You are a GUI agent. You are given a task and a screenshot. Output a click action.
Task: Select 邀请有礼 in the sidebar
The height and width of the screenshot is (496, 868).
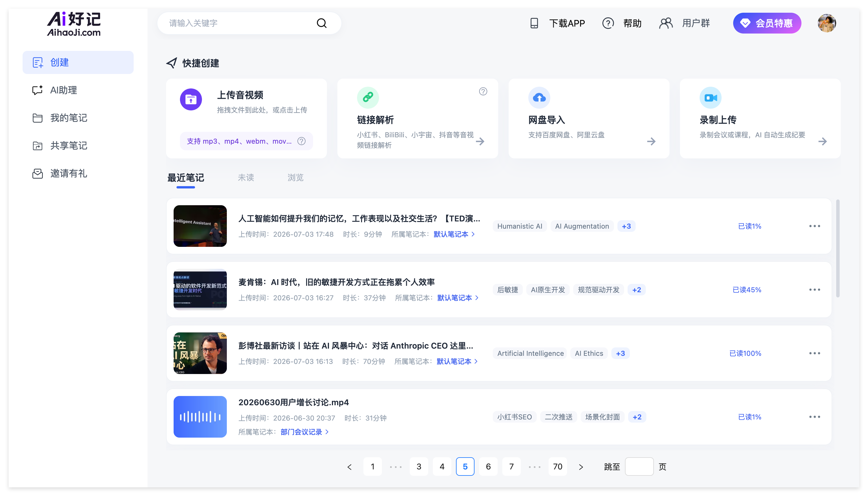click(78, 173)
